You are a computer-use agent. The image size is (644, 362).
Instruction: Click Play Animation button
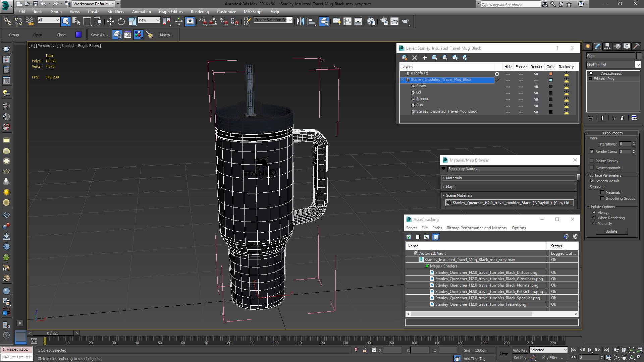(x=590, y=350)
